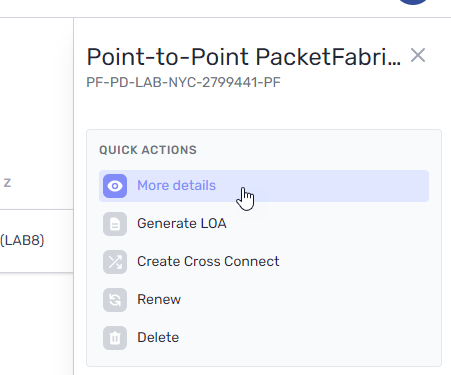Click the document icon beside Generate LOA
Screen dimensions: 451x375
tap(115, 224)
